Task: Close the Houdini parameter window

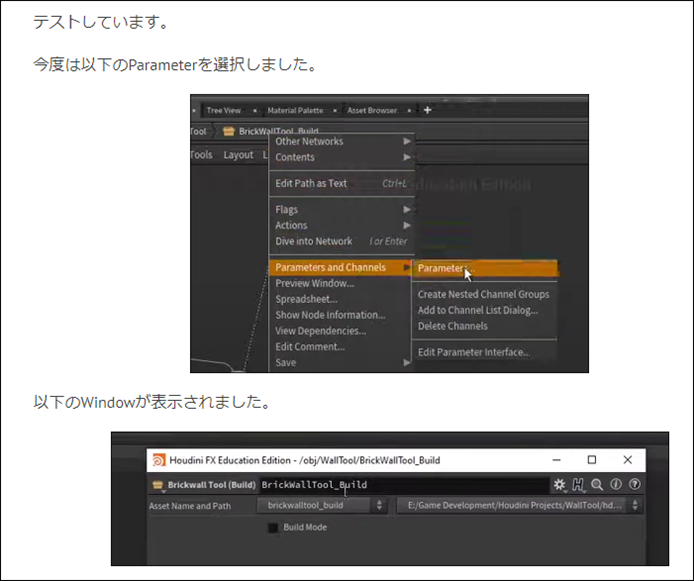Action: point(628,460)
